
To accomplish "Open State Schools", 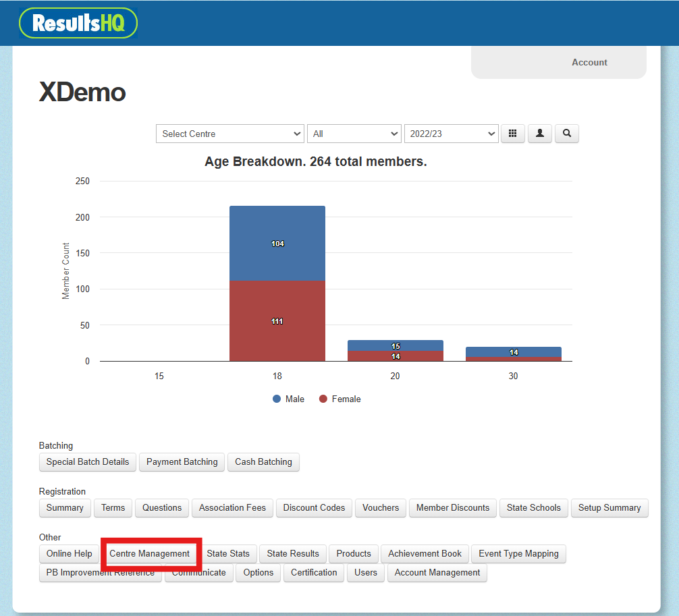I will coord(534,508).
